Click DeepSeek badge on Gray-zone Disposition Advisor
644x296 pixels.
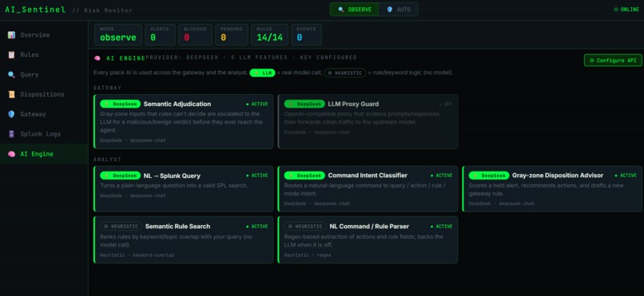pyautogui.click(x=489, y=176)
